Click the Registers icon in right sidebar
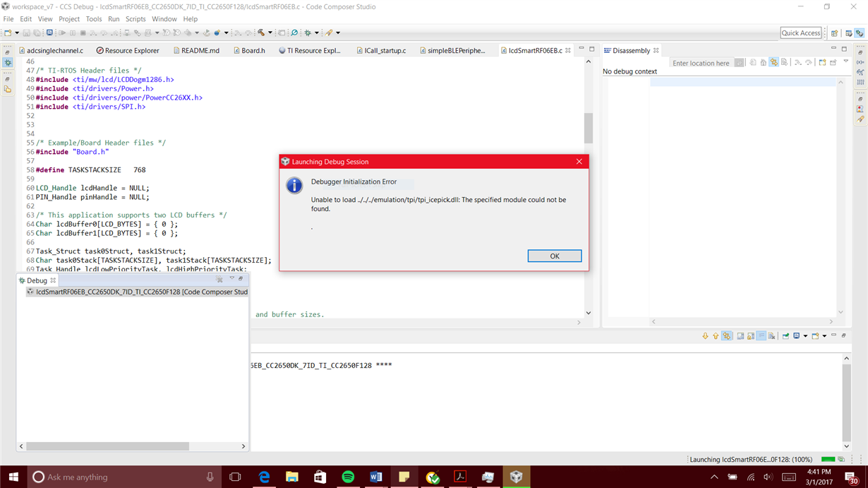Image resolution: width=868 pixels, height=488 pixels. tap(860, 82)
